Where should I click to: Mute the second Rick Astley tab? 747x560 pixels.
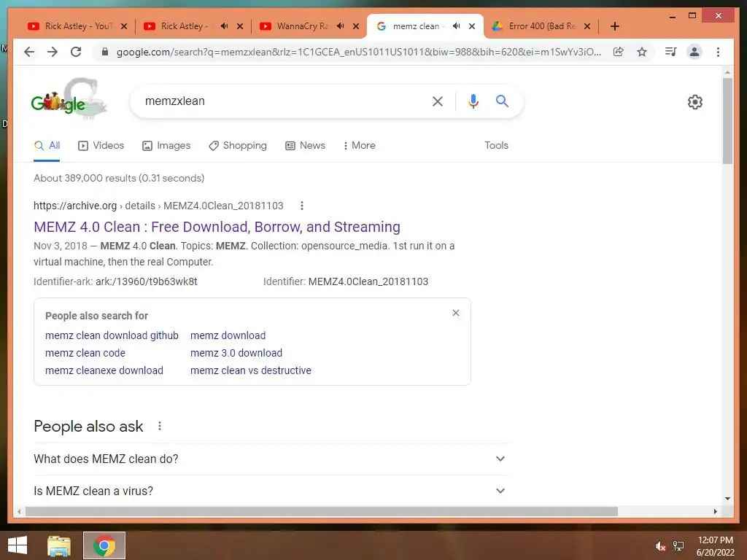[224, 26]
